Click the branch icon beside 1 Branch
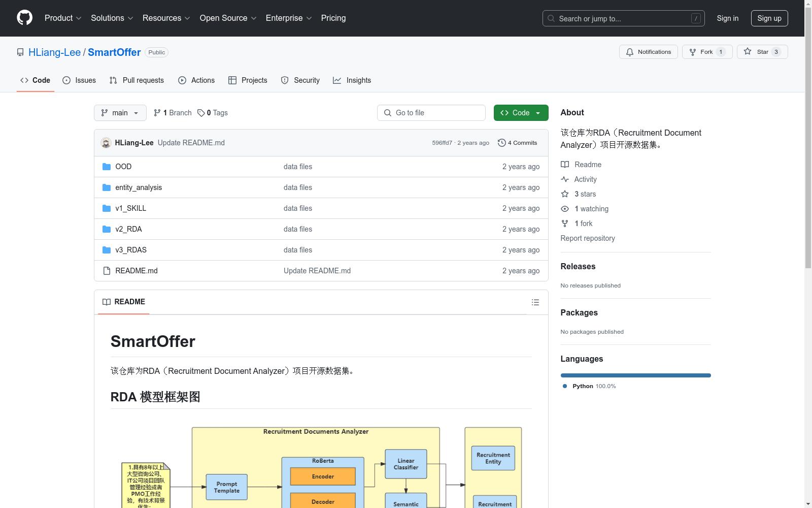Viewport: 812px width, 508px height. click(157, 113)
